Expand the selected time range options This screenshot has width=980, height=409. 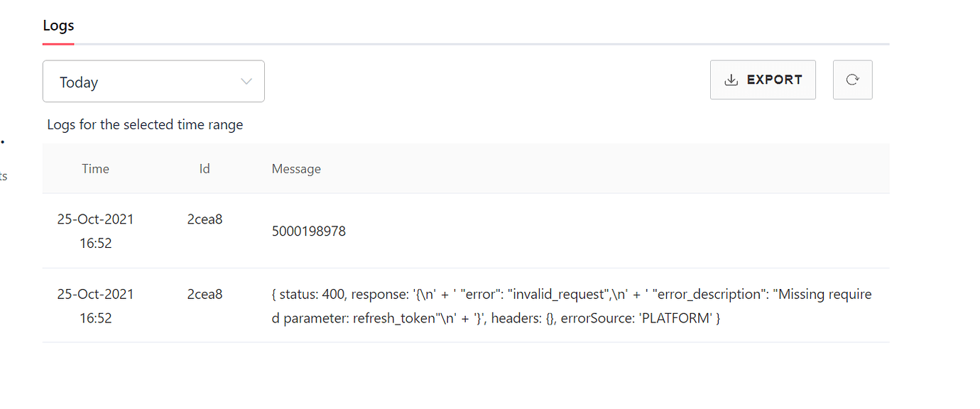[x=153, y=81]
